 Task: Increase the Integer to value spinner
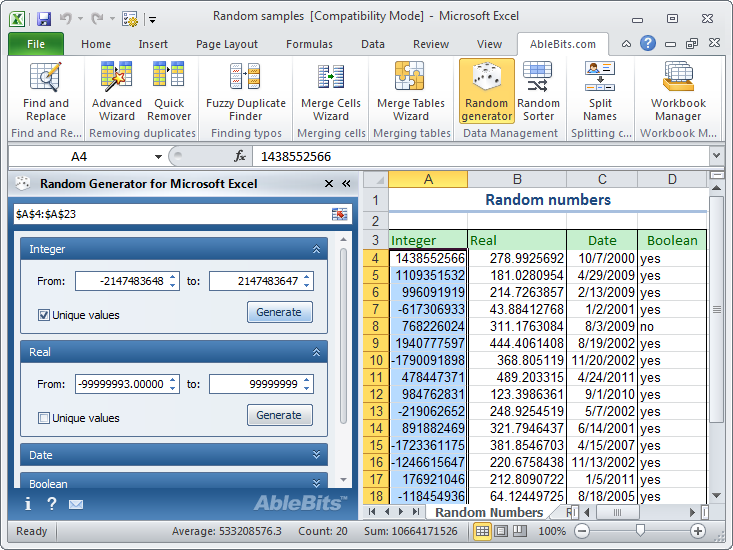pos(307,276)
